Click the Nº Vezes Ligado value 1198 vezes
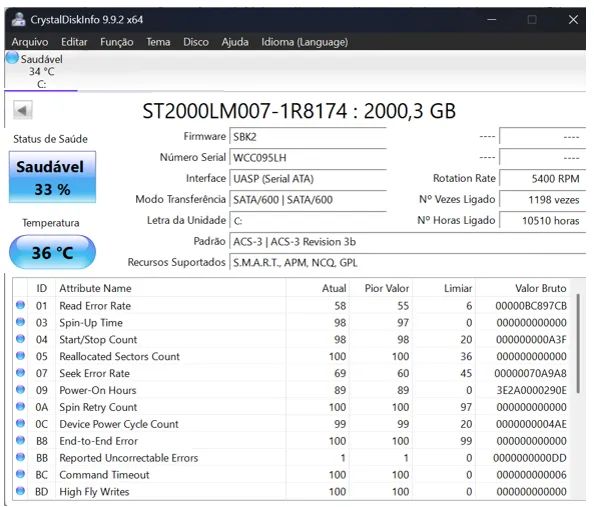Screen dimensions: 594x507 [x=542, y=200]
